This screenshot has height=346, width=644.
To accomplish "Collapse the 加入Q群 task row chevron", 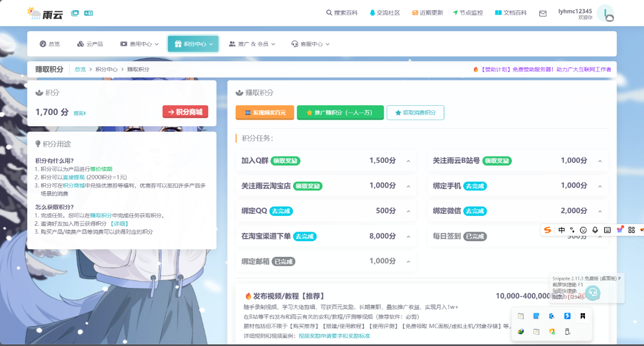I will click(x=408, y=161).
